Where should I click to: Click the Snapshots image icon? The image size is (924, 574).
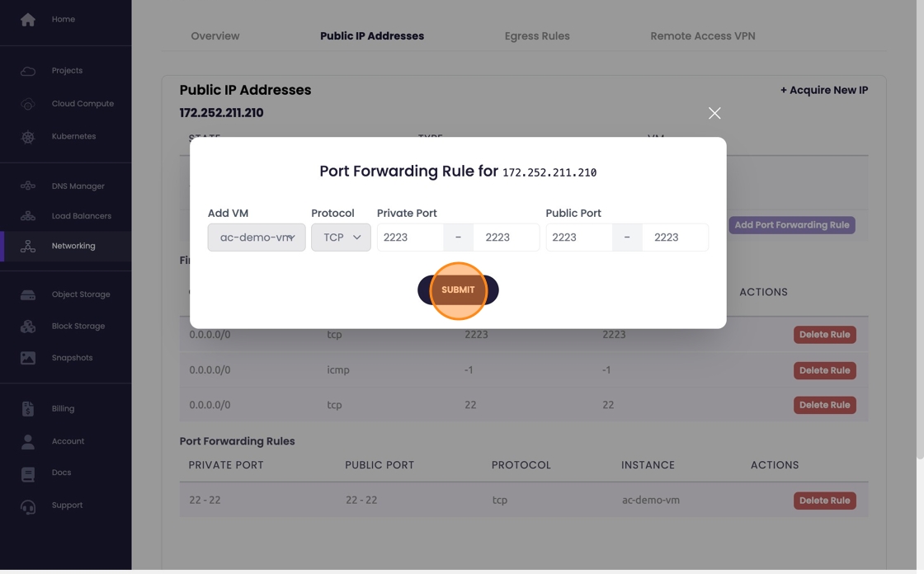click(x=28, y=358)
